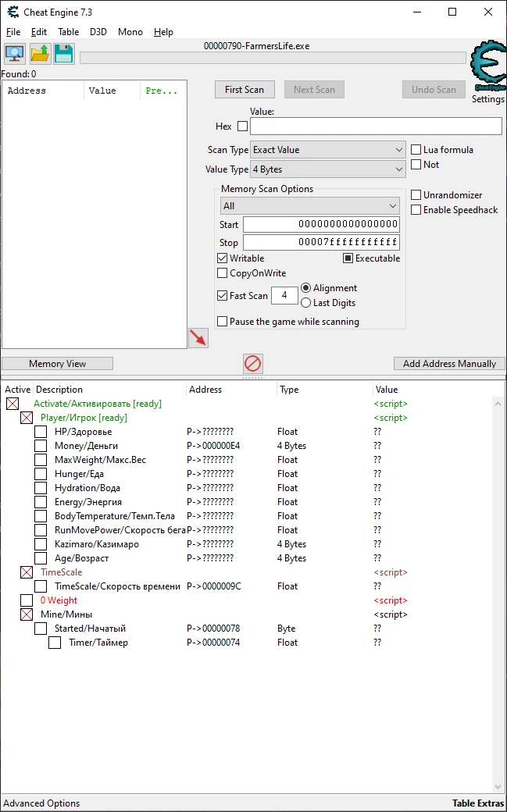Select the Alignment radio button

tap(306, 288)
